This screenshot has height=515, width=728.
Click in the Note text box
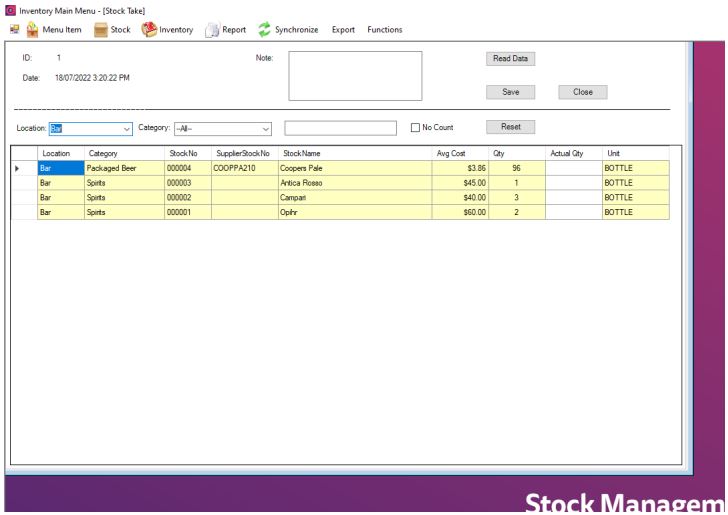tap(355, 76)
